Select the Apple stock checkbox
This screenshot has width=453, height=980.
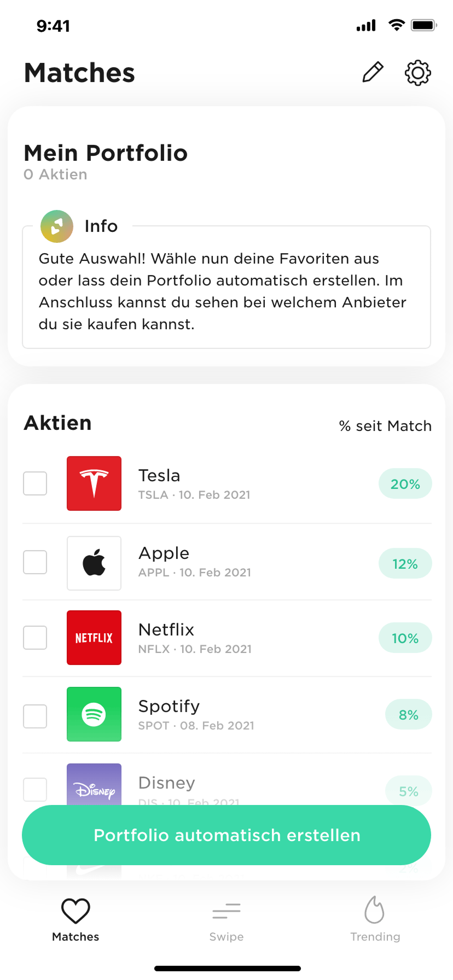point(35,562)
